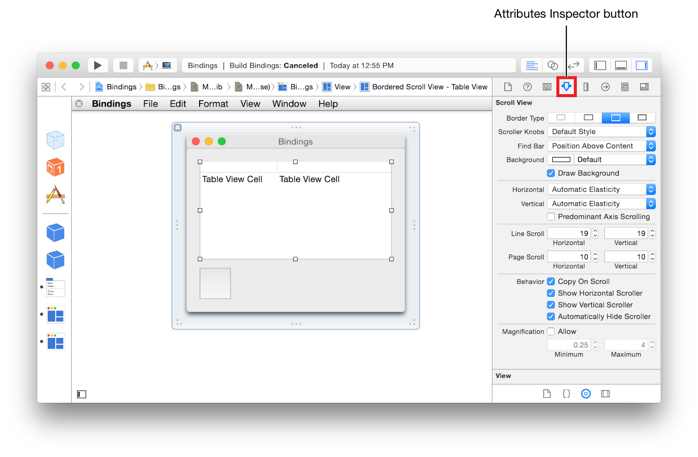This screenshot has height=457, width=698.
Task: Click the Background color well
Action: pos(561,159)
